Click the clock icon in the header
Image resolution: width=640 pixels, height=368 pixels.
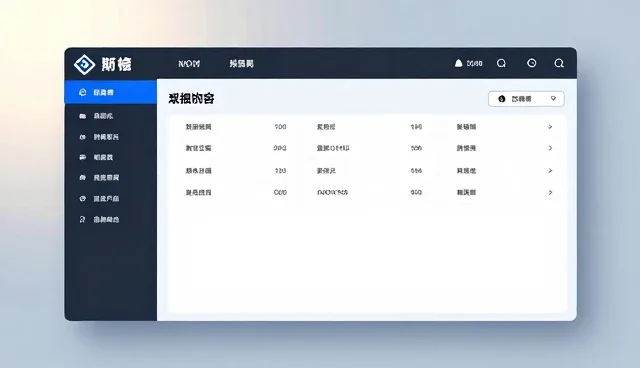531,63
